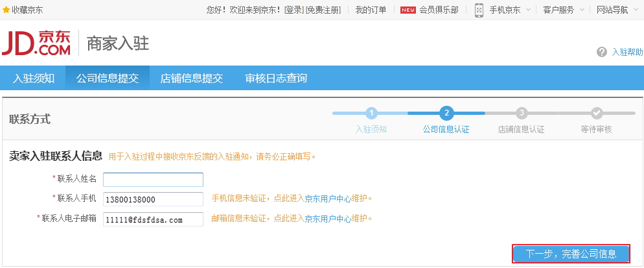Screen dimensions: 644x268
Task: Open the 手机京东 menu text
Action: [x=505, y=10]
